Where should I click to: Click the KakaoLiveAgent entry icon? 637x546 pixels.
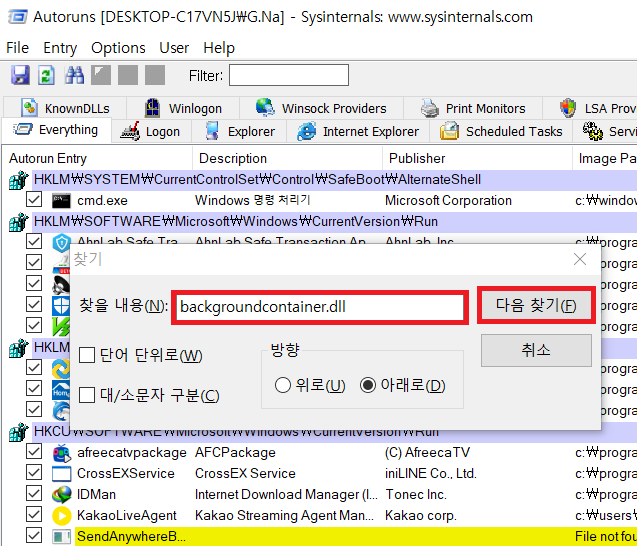click(x=62, y=516)
